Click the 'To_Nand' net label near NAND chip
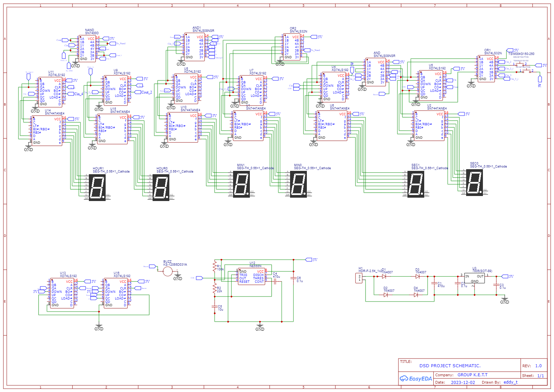This screenshot has width=554, height=392. pyautogui.click(x=121, y=44)
